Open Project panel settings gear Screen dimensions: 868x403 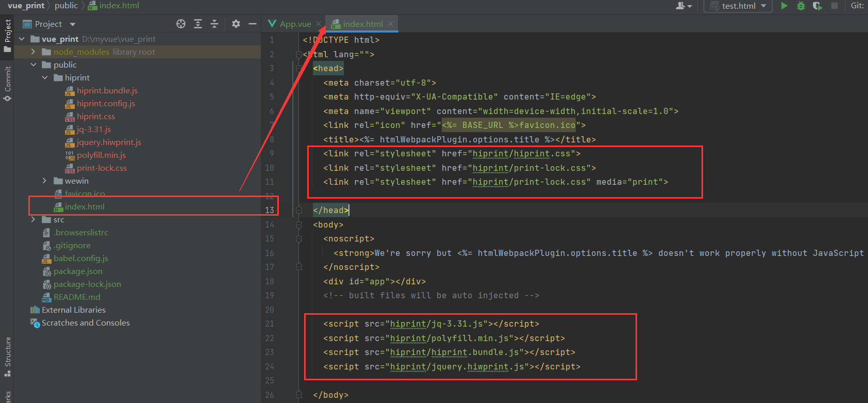236,24
